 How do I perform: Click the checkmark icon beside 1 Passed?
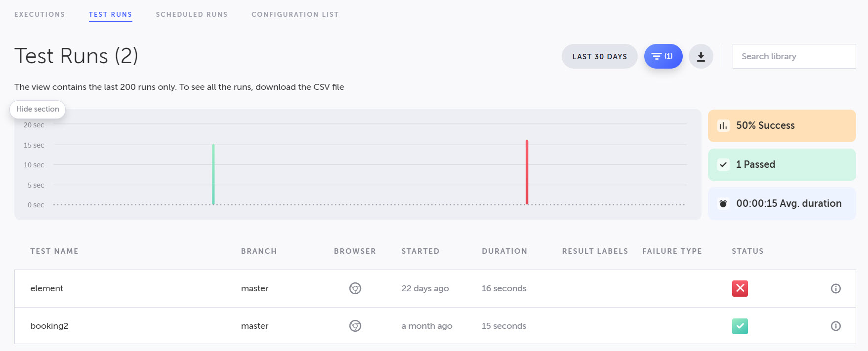pyautogui.click(x=723, y=165)
